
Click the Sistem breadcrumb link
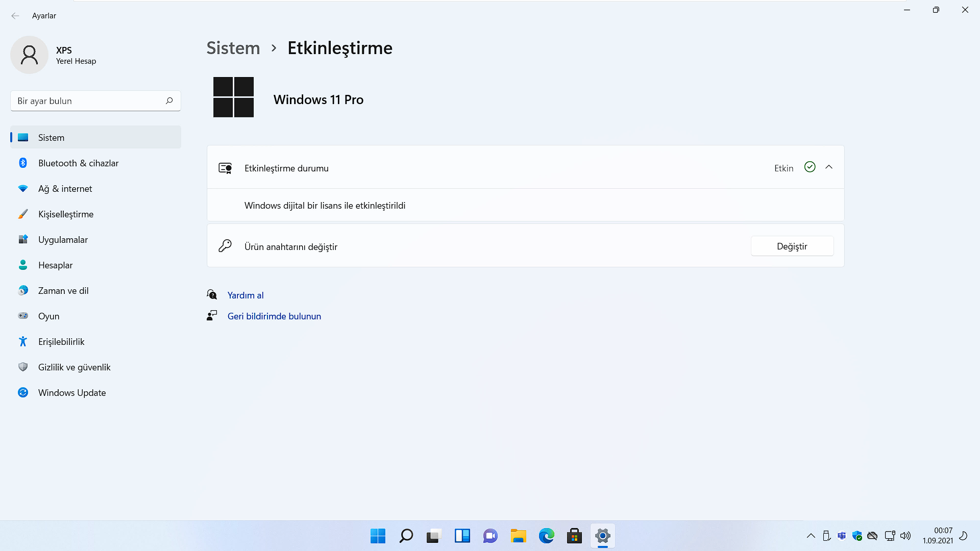pyautogui.click(x=233, y=48)
